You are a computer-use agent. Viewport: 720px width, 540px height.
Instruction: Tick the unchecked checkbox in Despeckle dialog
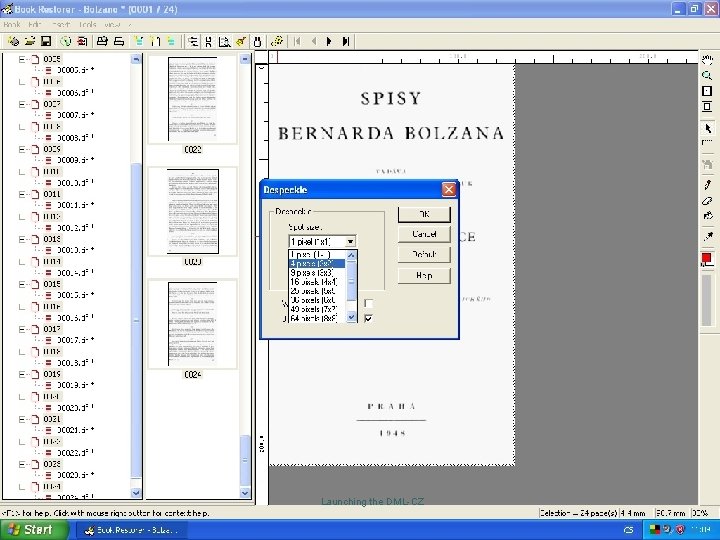click(368, 303)
